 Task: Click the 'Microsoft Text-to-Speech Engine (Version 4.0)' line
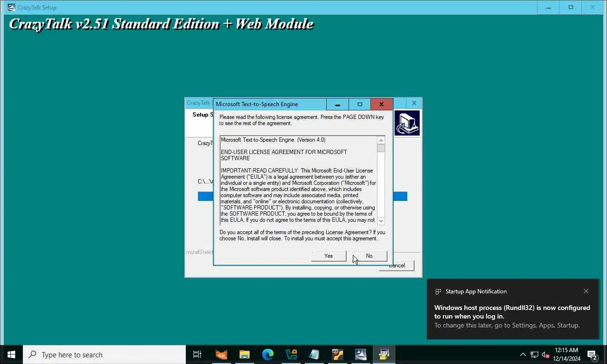pos(273,140)
